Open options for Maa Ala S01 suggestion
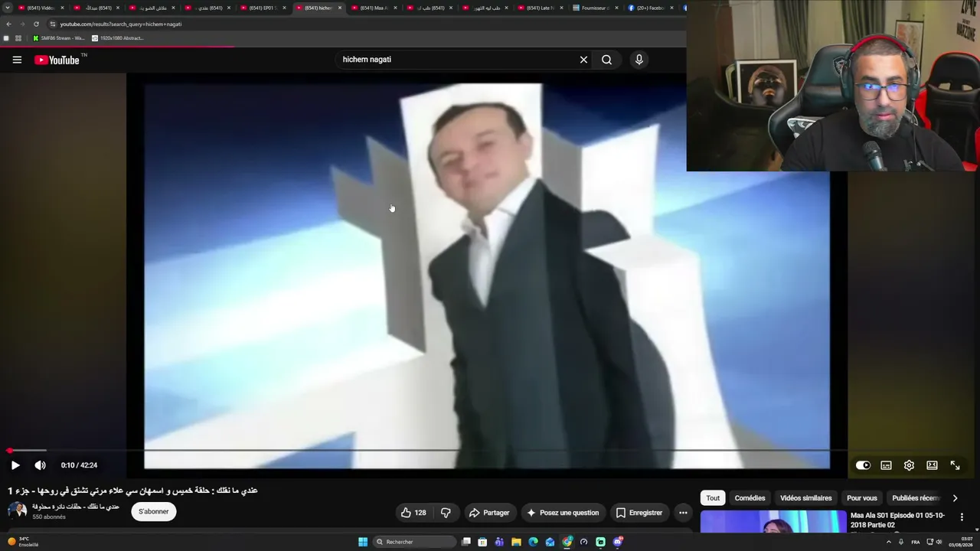The image size is (980, 551). (x=962, y=517)
